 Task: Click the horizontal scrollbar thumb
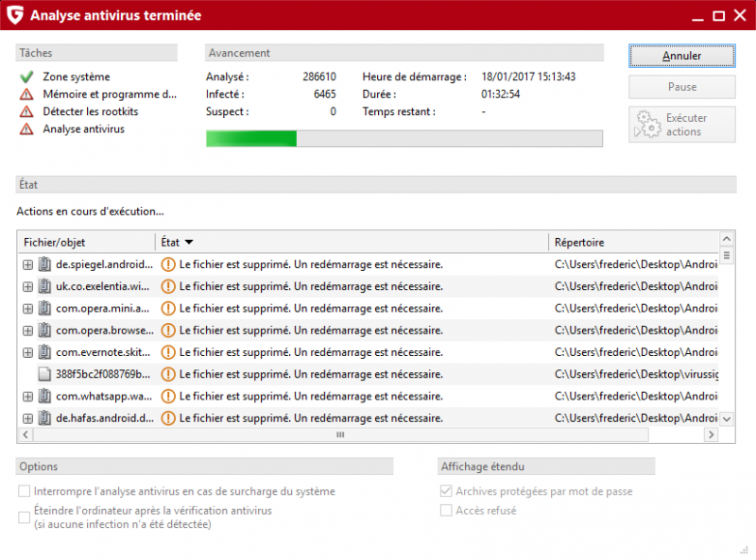(340, 434)
